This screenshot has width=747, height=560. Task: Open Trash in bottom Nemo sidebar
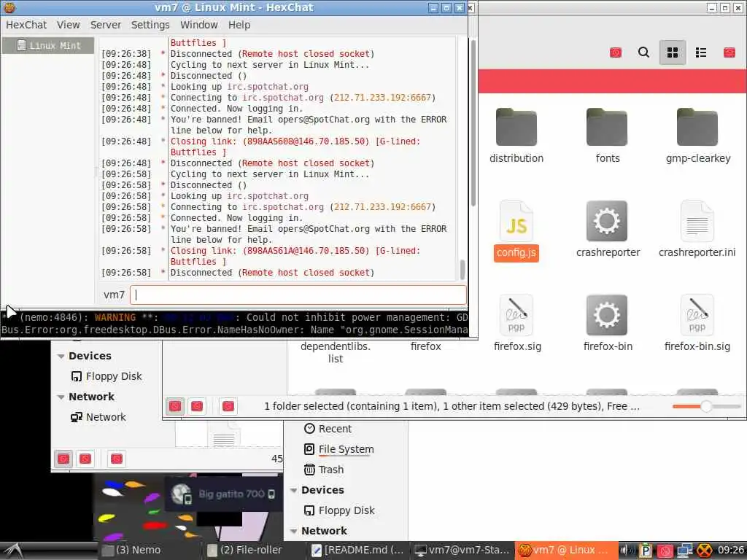click(x=323, y=470)
